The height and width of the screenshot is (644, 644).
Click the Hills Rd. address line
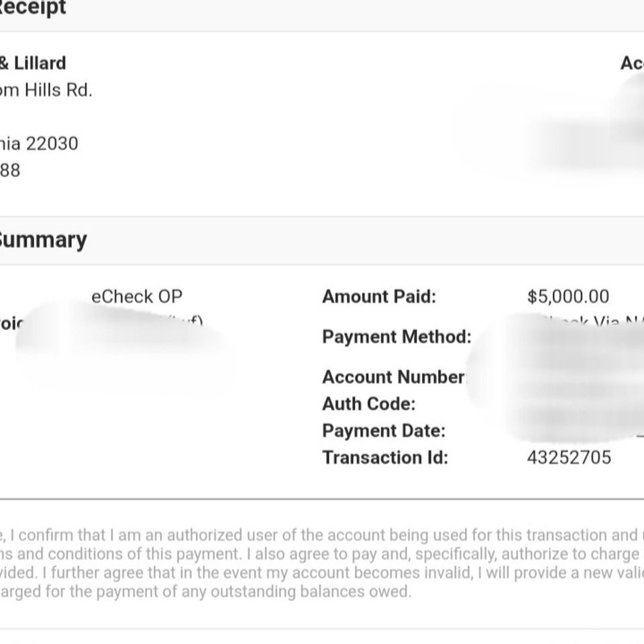(46, 90)
